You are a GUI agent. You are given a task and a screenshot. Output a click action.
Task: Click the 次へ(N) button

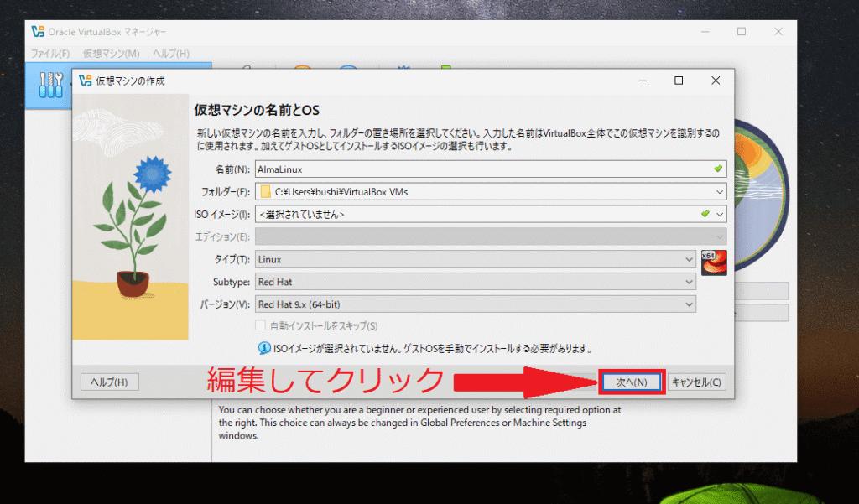pos(632,382)
